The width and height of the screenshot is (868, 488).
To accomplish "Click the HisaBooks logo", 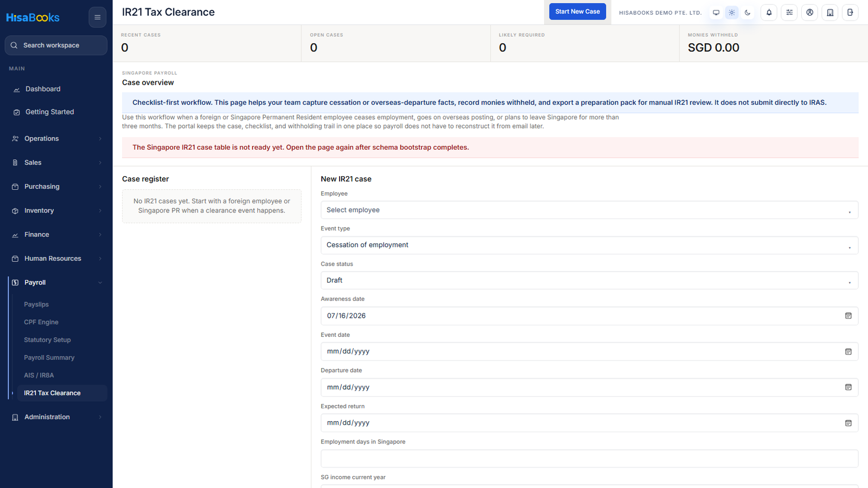I will tap(33, 17).
